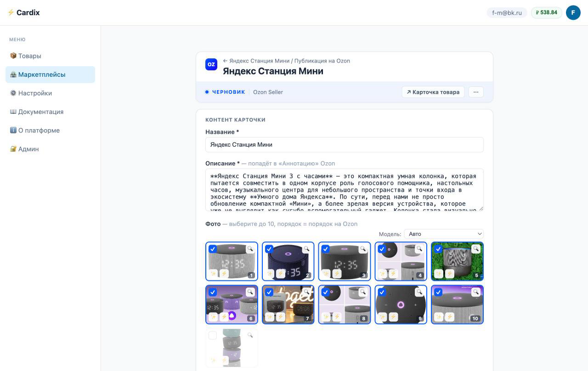Deselect photo 8 with its checkbox

coord(326,292)
